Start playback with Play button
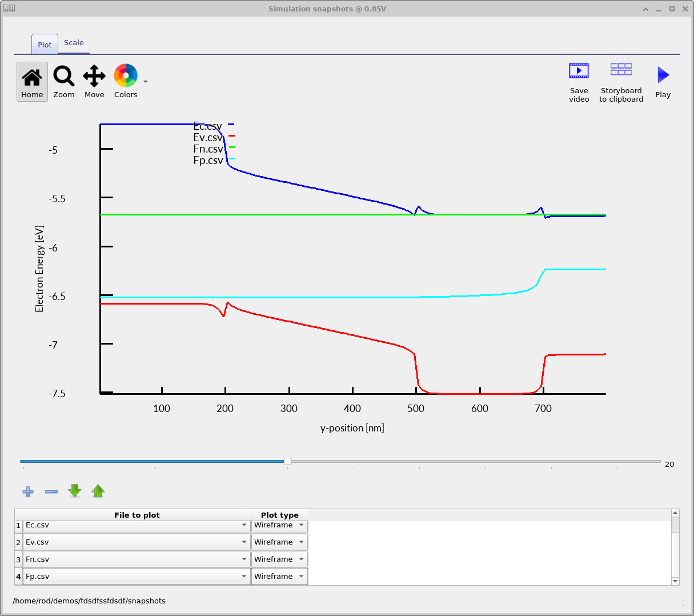This screenshot has width=694, height=616. click(x=663, y=82)
